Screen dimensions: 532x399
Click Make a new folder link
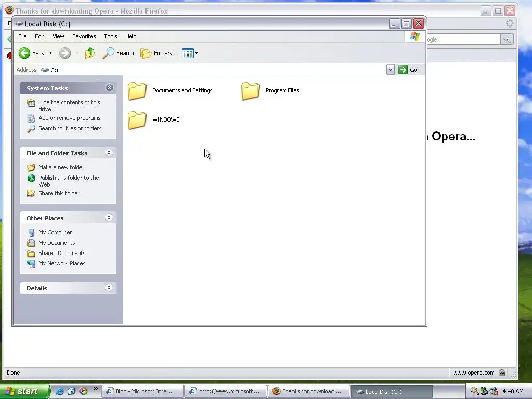61,167
